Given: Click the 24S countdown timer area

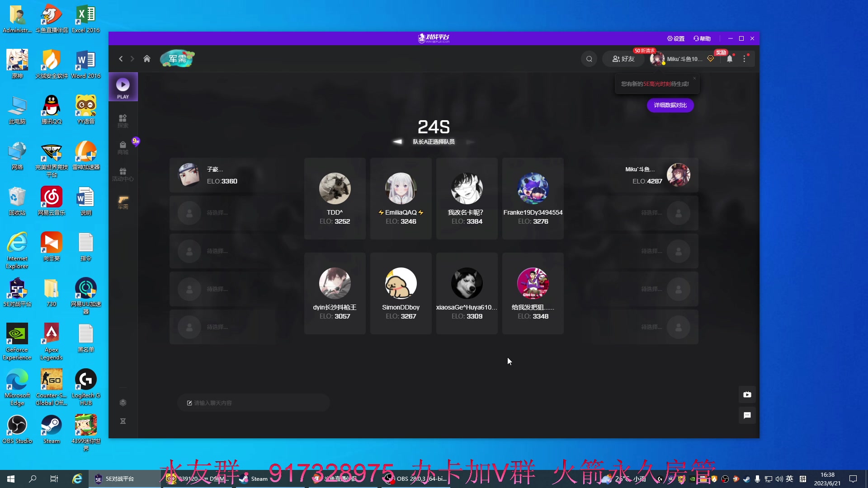Looking at the screenshot, I should (434, 127).
